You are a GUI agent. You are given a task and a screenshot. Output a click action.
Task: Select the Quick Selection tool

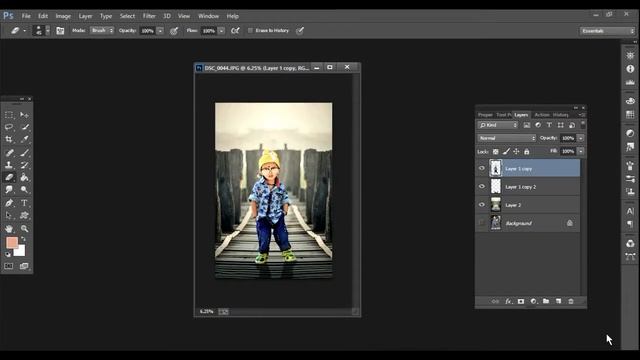tap(24, 127)
